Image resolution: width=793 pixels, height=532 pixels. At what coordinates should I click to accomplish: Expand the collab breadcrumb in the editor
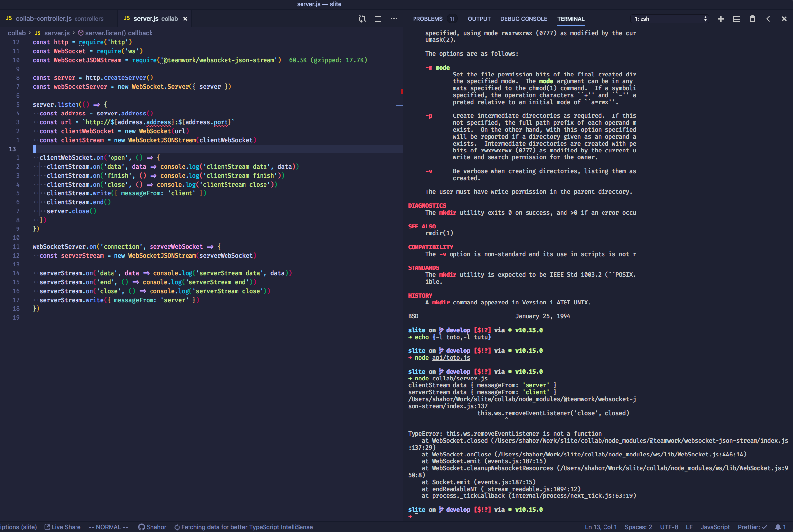pyautogui.click(x=16, y=33)
